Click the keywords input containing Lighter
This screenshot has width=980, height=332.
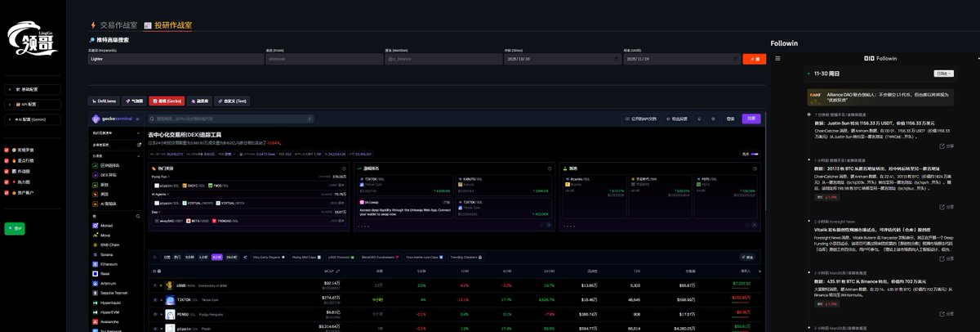click(x=173, y=59)
